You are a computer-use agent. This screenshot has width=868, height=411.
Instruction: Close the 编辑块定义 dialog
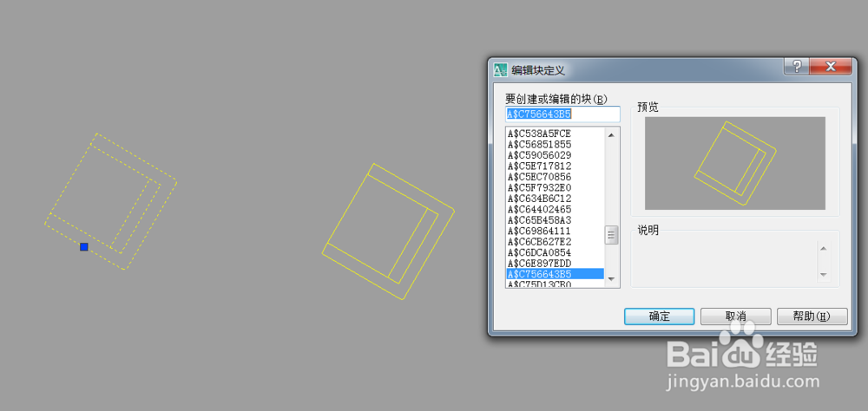(x=830, y=67)
